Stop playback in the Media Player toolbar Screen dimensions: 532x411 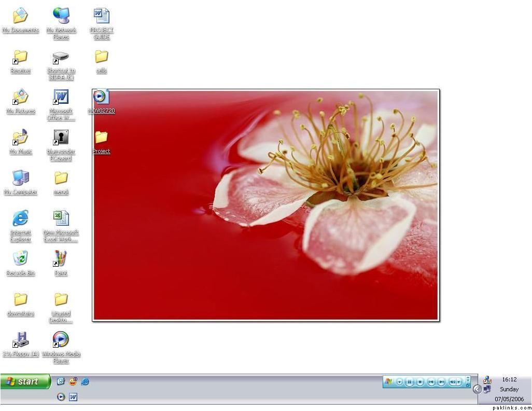(421, 382)
